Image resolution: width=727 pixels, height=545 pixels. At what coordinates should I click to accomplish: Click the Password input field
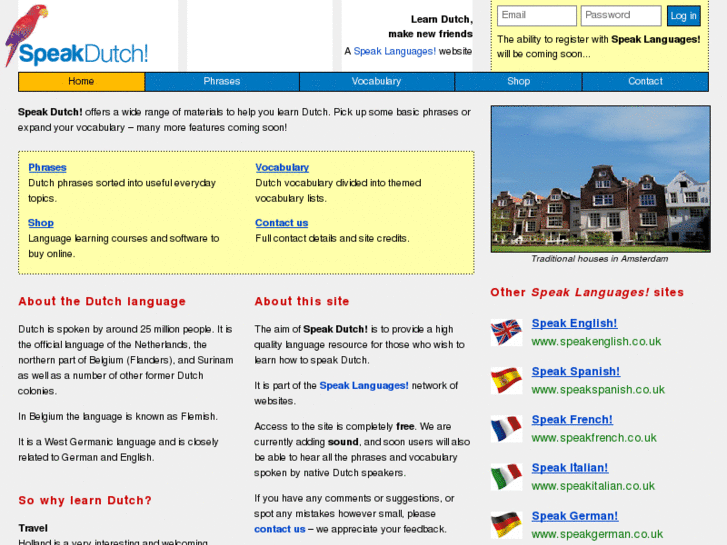click(x=621, y=15)
